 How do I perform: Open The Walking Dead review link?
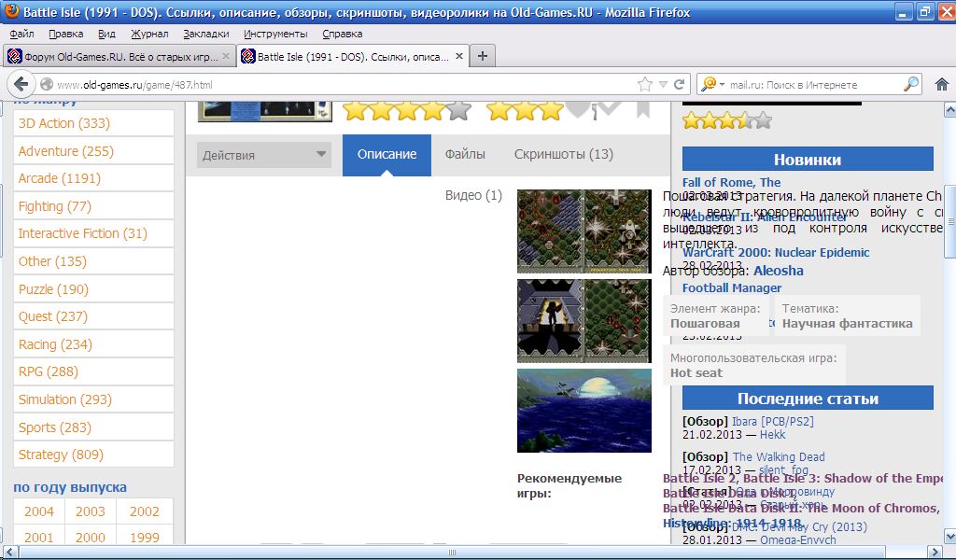tap(779, 456)
